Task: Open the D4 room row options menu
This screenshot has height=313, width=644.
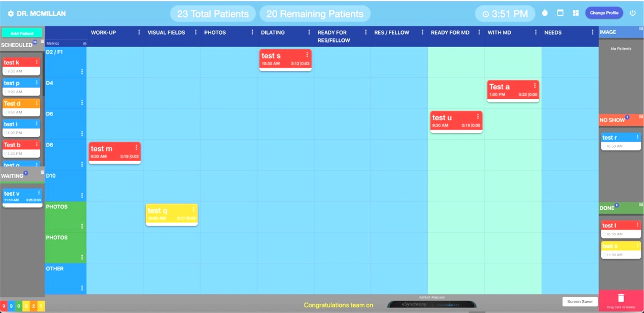Action: pyautogui.click(x=82, y=102)
